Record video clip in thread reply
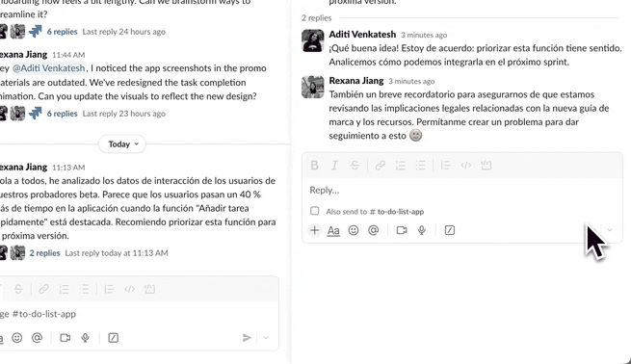The width and height of the screenshot is (631, 364). [402, 230]
